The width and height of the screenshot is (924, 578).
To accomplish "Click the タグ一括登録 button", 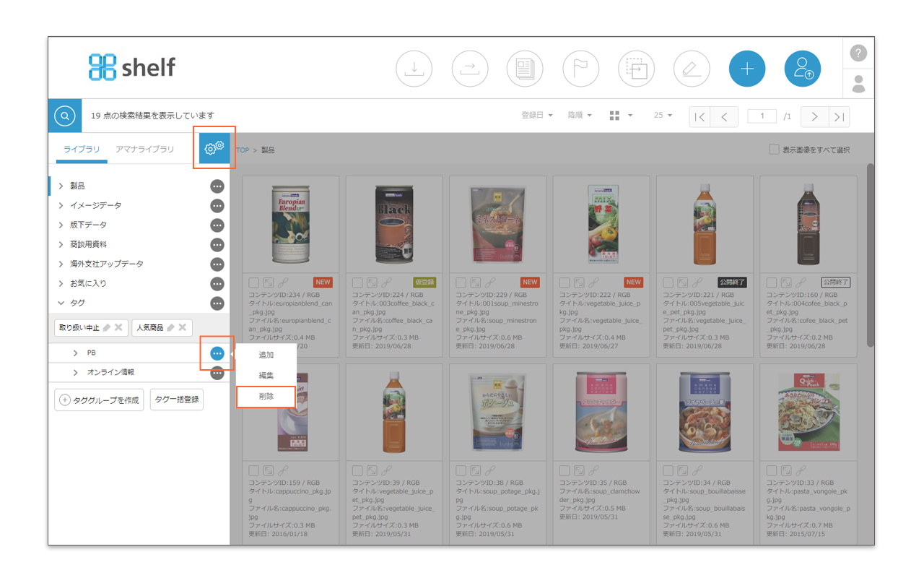I will 177,400.
